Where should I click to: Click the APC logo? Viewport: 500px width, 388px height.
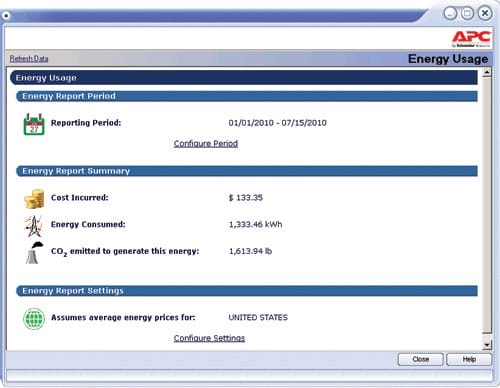(x=471, y=39)
